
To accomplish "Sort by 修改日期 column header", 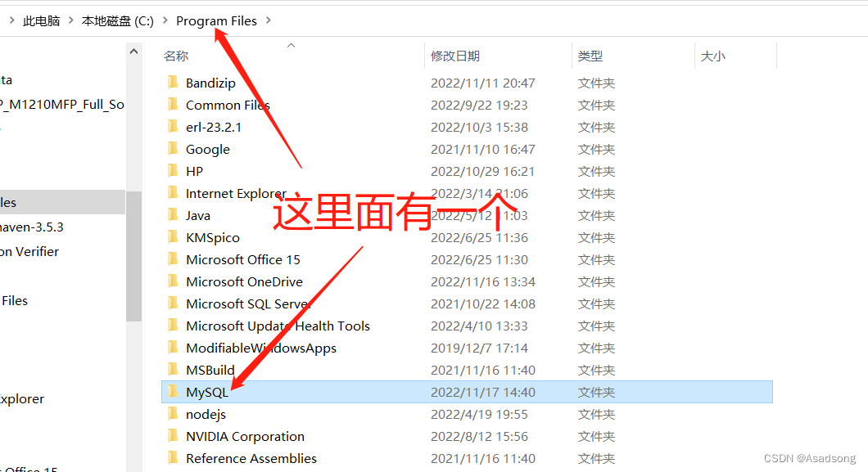I will (455, 56).
